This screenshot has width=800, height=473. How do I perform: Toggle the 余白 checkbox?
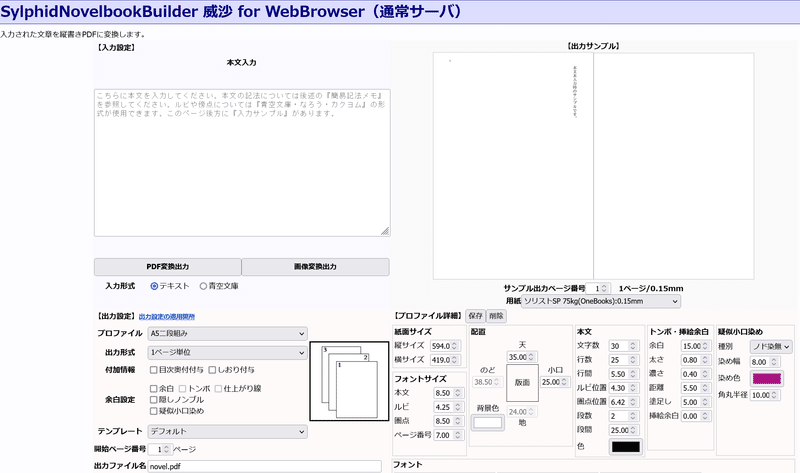pyautogui.click(x=154, y=389)
